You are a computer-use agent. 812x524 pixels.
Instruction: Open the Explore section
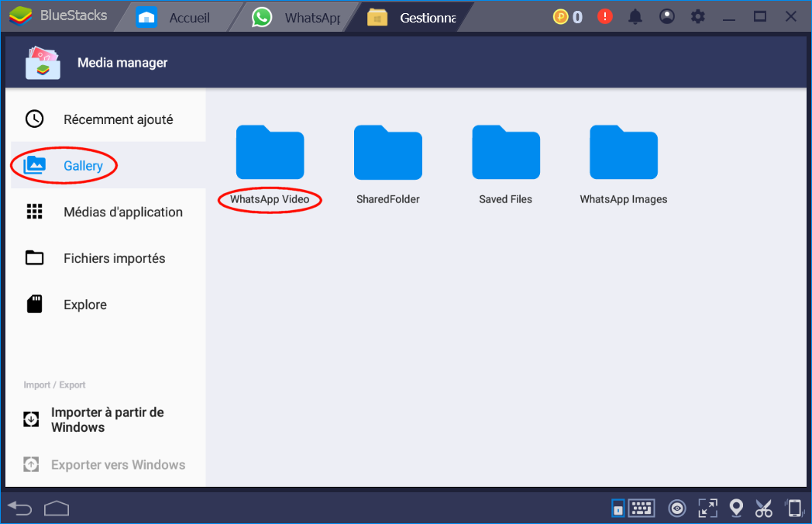coord(108,305)
